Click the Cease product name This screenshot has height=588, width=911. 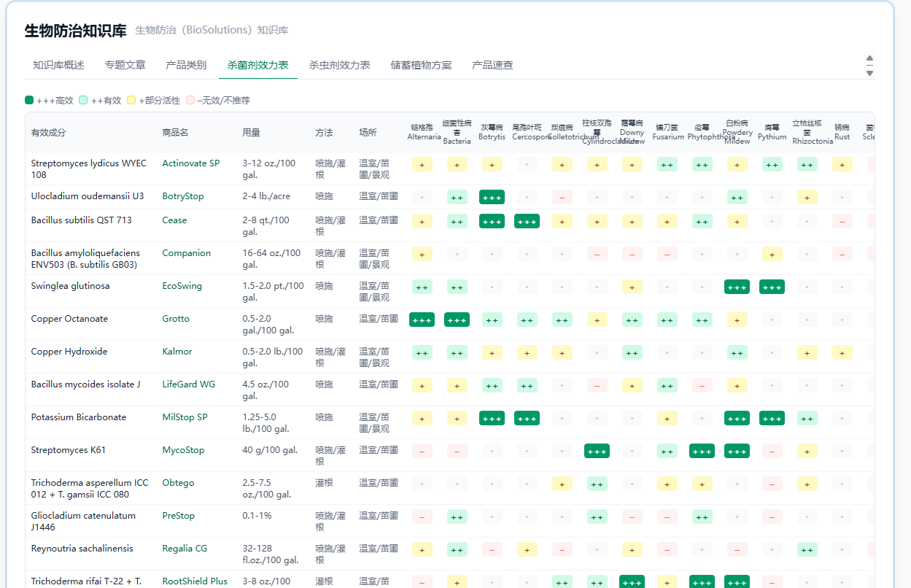point(174,220)
